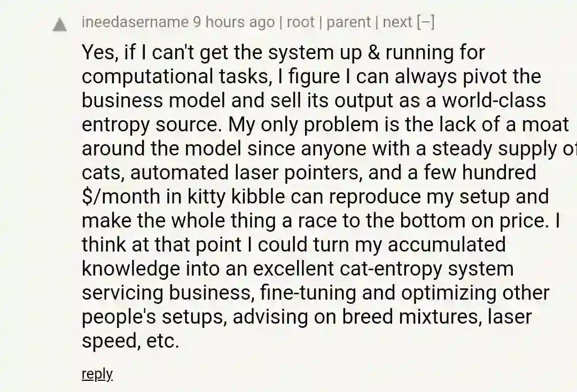Go to the parent comment
The height and width of the screenshot is (392, 577).
348,22
